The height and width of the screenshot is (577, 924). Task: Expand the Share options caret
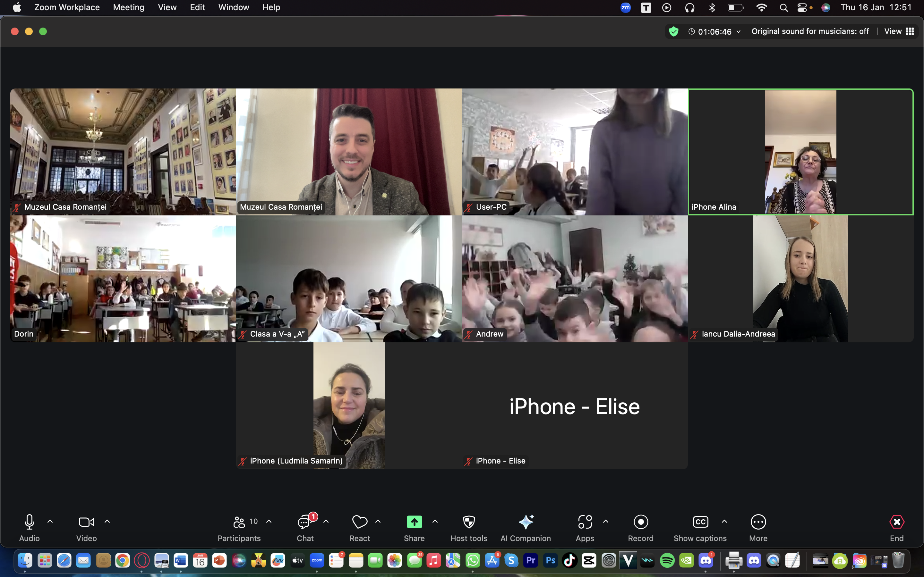point(435,521)
